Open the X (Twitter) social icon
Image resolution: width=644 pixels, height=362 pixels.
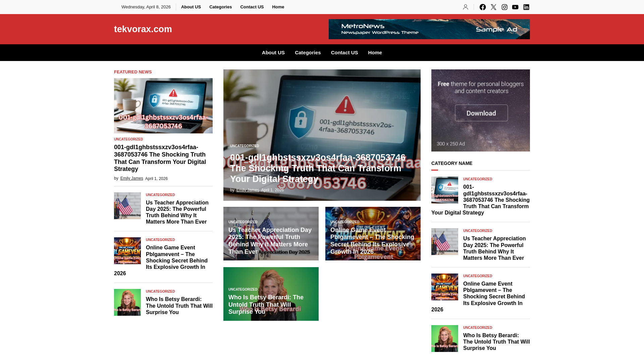tap(493, 7)
